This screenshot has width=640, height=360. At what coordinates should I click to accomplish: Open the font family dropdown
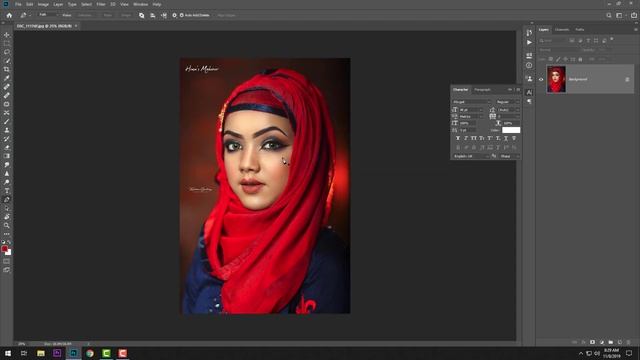[x=472, y=102]
